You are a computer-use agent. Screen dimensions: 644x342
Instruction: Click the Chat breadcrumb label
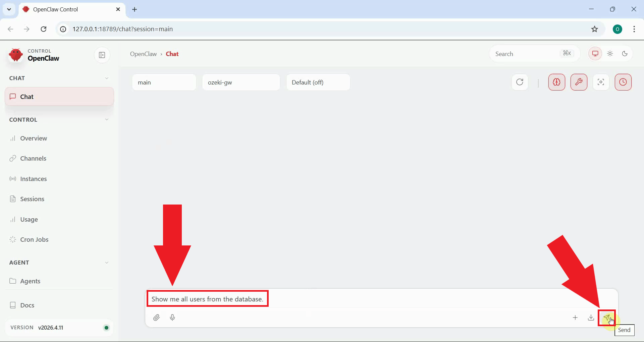(172, 54)
